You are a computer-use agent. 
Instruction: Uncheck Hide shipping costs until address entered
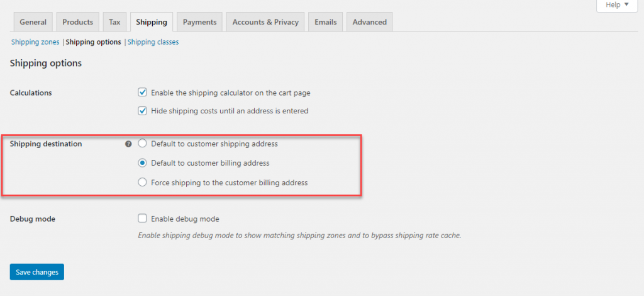[142, 111]
